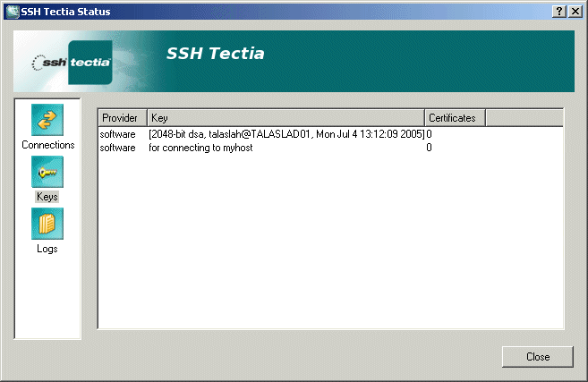Click the SSH Tectia banner title text
588x382 pixels.
(x=215, y=54)
